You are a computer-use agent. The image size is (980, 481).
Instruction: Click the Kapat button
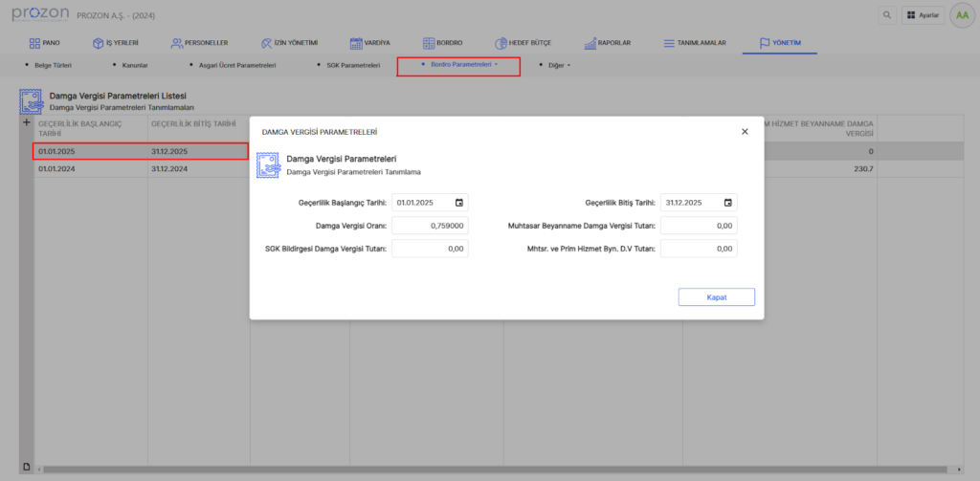pos(716,297)
